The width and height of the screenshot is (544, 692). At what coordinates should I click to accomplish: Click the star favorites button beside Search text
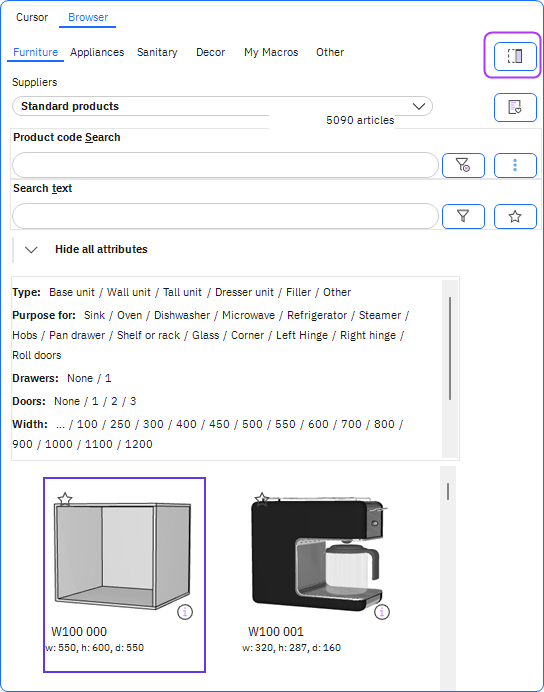click(x=515, y=216)
